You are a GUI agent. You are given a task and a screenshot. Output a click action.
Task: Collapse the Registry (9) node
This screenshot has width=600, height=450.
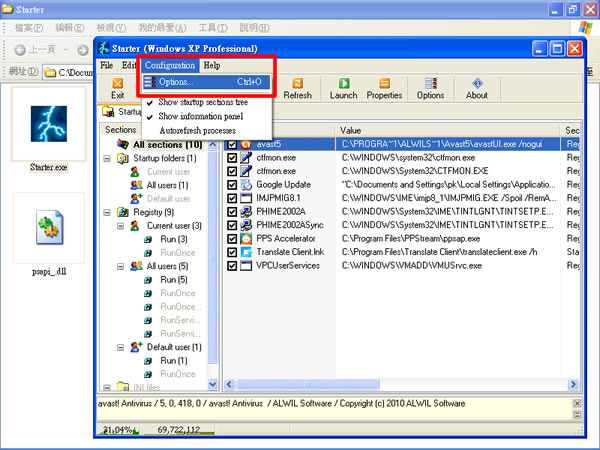(107, 212)
